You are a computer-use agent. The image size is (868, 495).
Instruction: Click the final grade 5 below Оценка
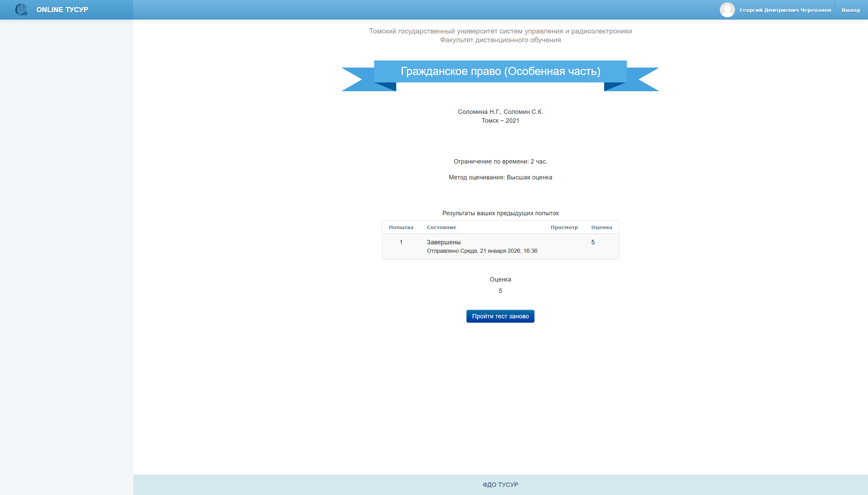(x=500, y=291)
